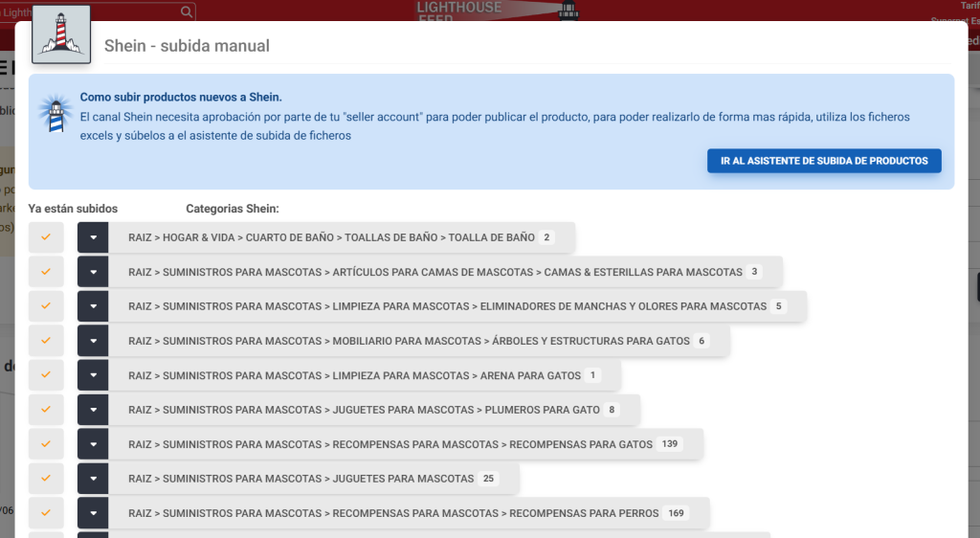The image size is (980, 538).
Task: Click the count badge 139 on Gatos row
Action: pos(669,443)
